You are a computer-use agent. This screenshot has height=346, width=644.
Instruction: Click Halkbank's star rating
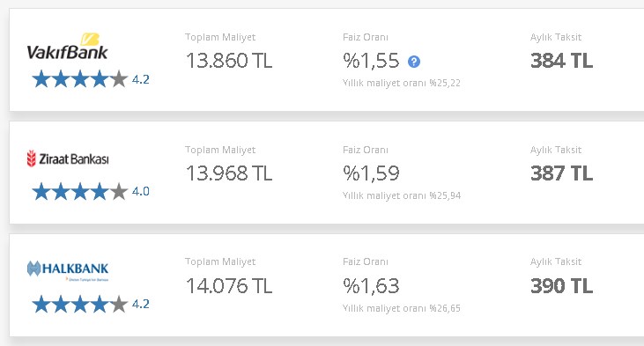[x=79, y=304]
